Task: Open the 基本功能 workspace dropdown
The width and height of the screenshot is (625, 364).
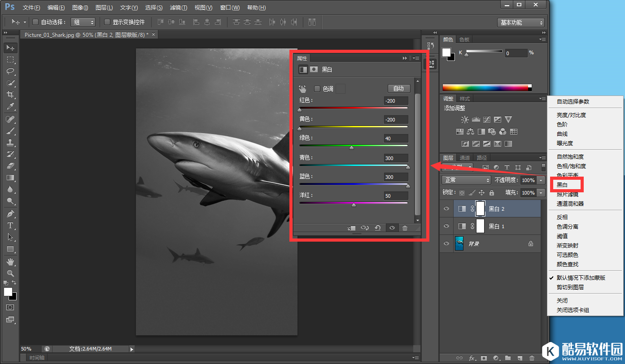Action: point(520,22)
